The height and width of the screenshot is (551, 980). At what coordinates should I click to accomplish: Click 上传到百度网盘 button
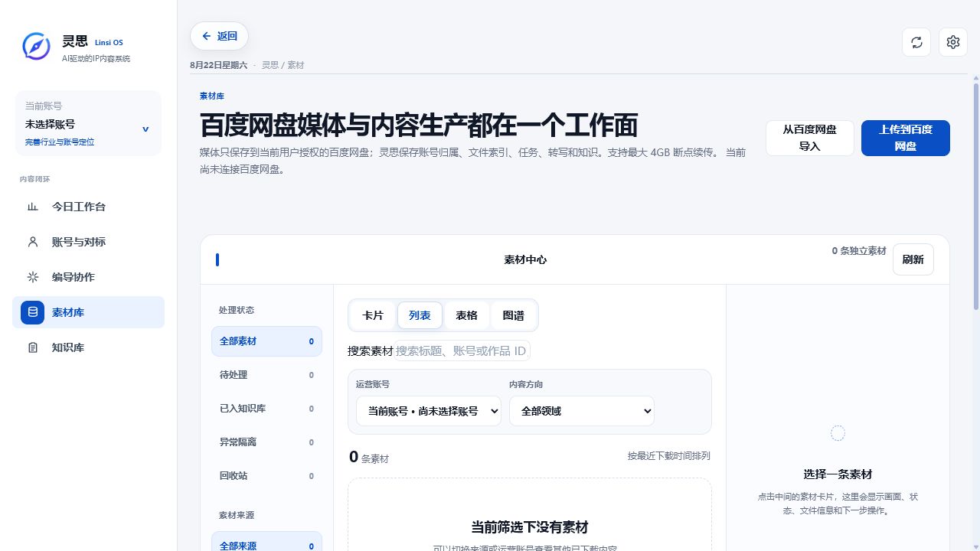coord(906,138)
